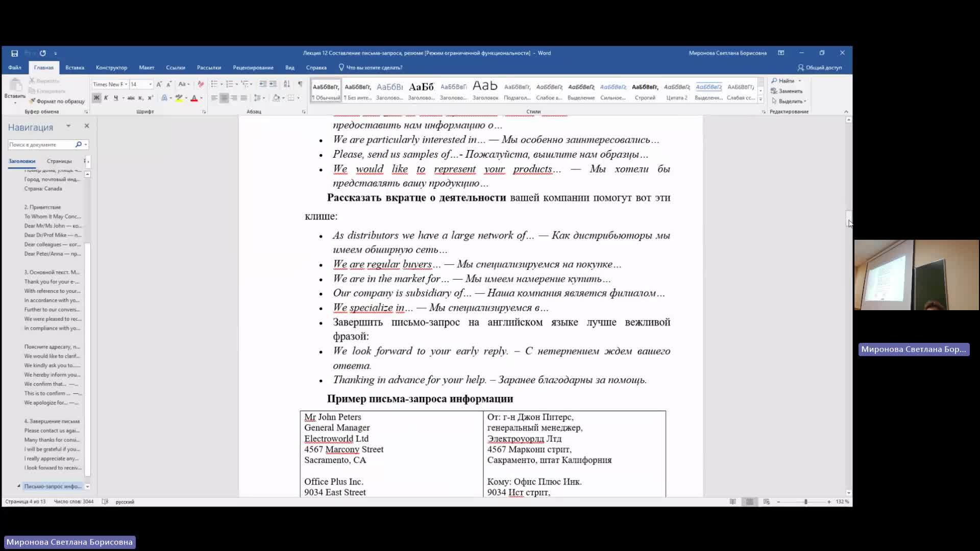Close the Навигация pane
Viewport: 980px width, 551px height.
point(87,126)
